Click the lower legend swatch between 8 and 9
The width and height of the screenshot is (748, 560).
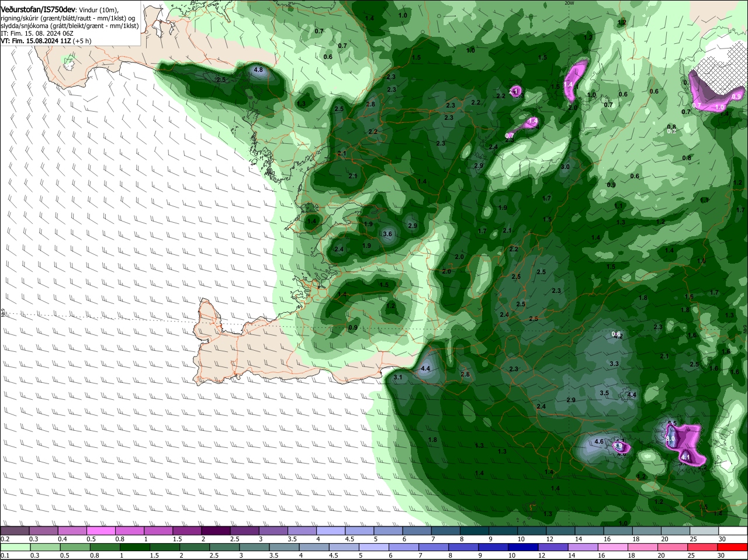(464, 547)
